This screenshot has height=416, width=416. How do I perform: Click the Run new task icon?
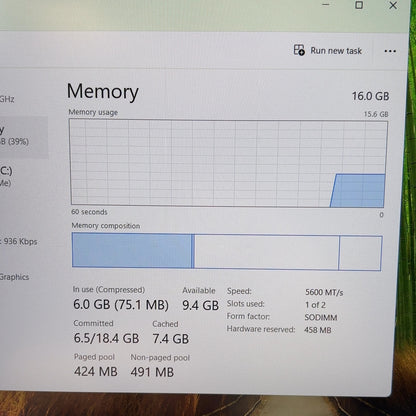tap(299, 50)
